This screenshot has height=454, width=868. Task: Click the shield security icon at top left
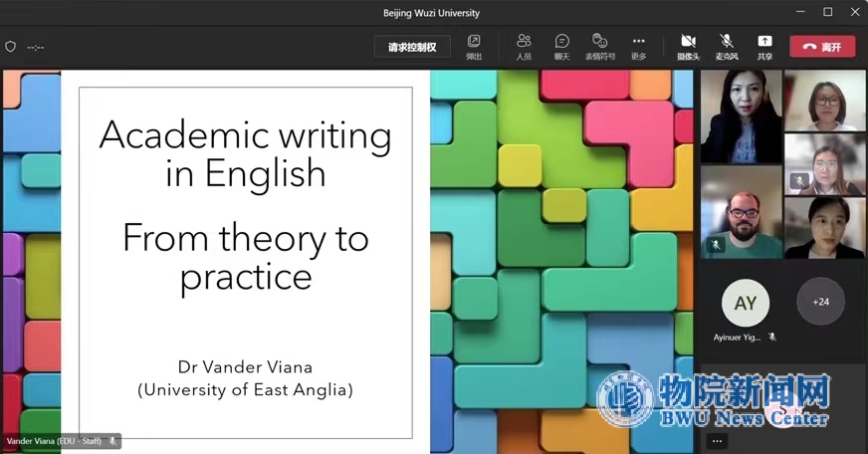pos(11,47)
